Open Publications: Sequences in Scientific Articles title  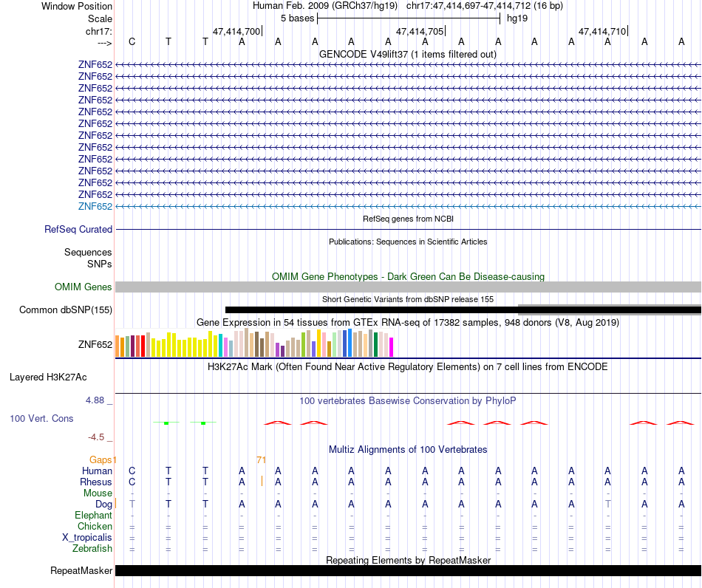408,242
